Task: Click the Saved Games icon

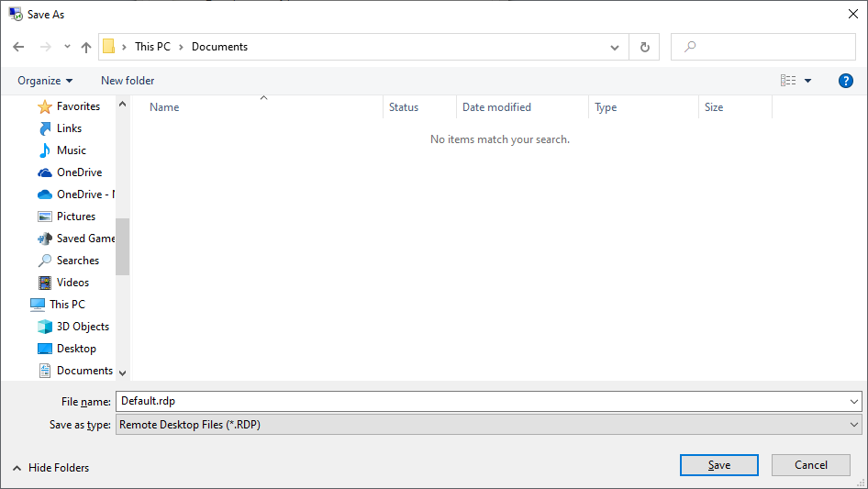Action: tap(45, 239)
